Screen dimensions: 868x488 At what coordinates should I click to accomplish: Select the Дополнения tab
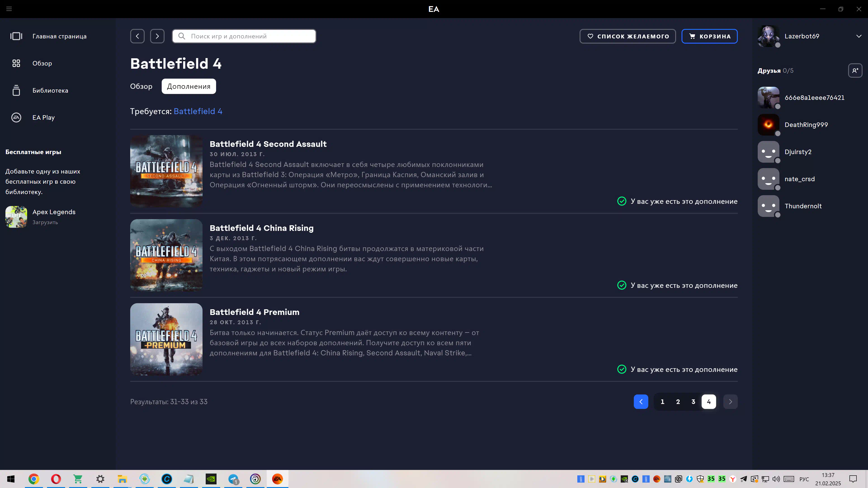pos(189,86)
